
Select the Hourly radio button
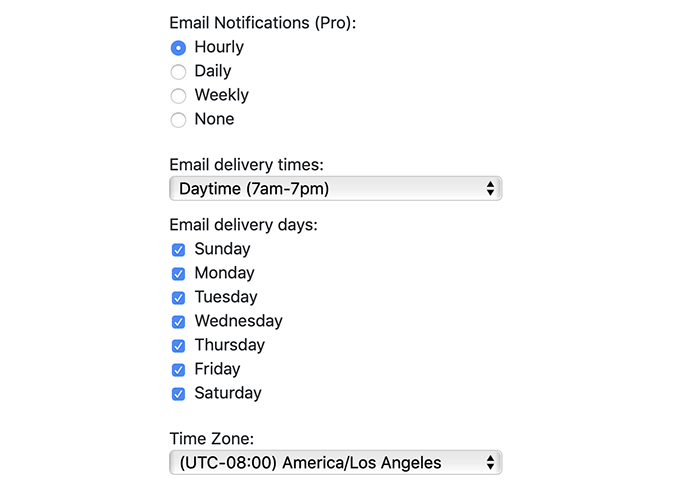178,47
